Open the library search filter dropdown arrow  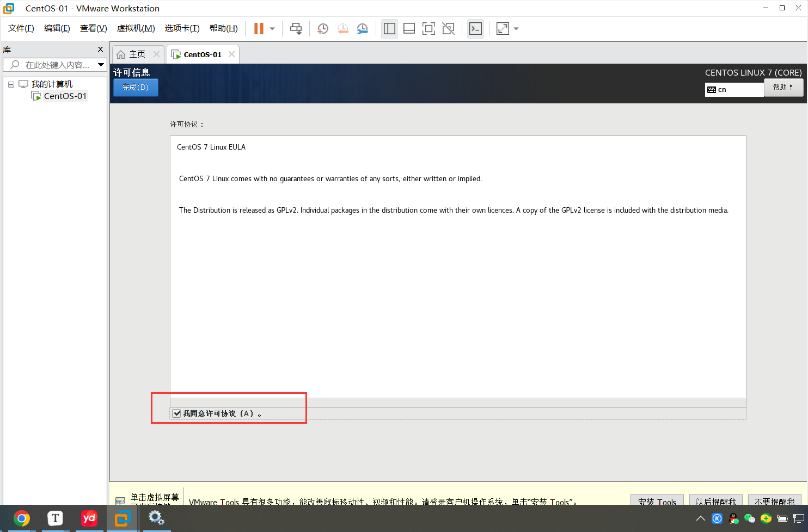[101, 65]
